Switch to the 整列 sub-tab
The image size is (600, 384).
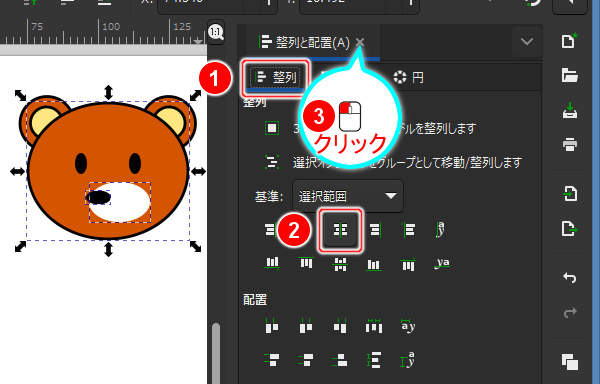click(x=276, y=78)
